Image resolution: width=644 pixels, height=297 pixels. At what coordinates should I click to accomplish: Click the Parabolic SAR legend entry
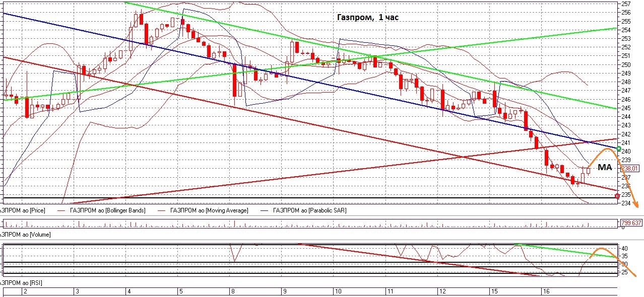pos(309,210)
